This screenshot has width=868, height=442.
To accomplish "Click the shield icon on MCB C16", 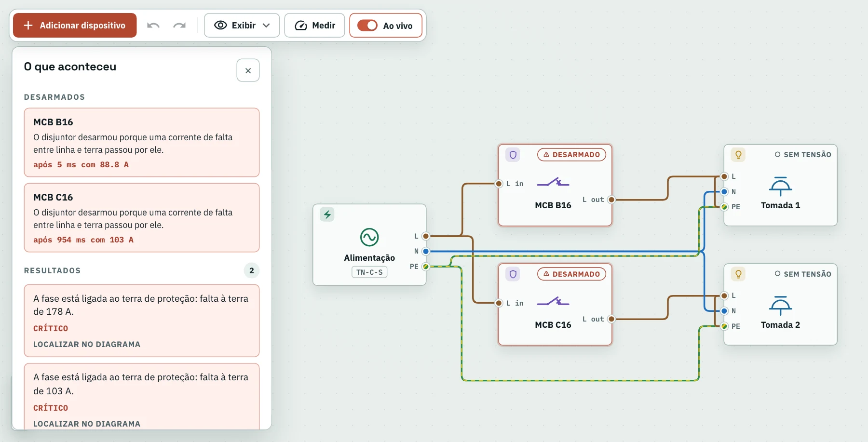I will pos(513,274).
